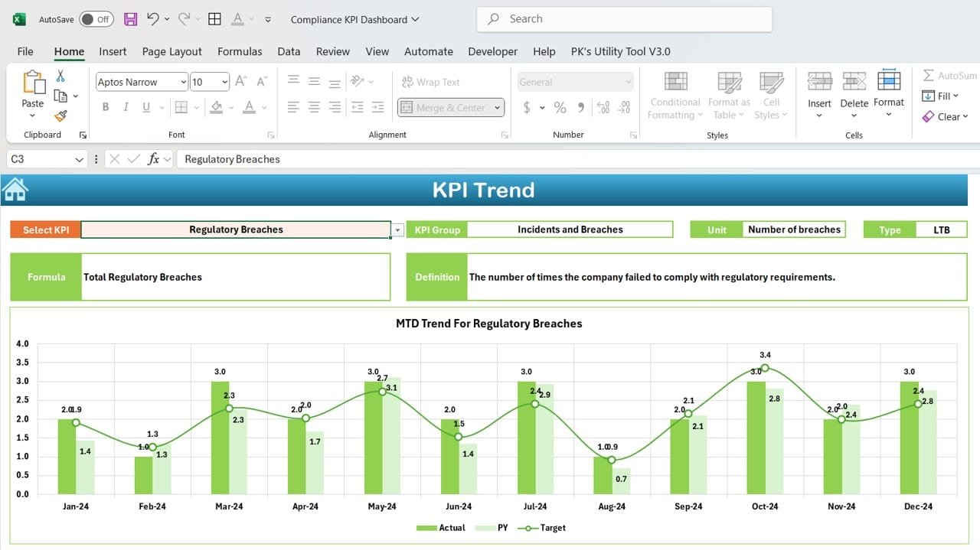Click Quick Access font color A
980x550 pixels.
tap(237, 19)
